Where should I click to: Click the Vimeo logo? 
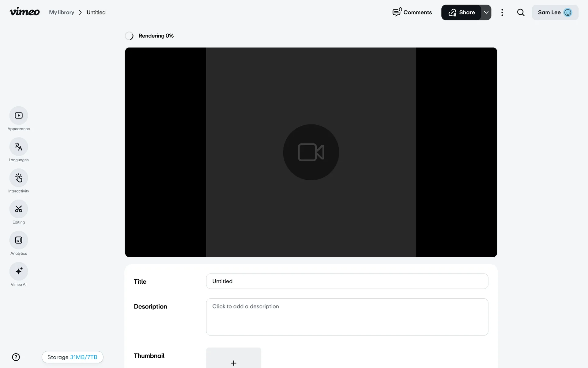24,12
